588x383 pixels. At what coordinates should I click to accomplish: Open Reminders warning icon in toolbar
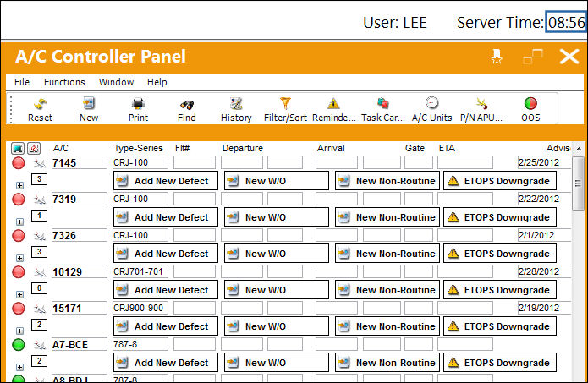[x=333, y=104]
